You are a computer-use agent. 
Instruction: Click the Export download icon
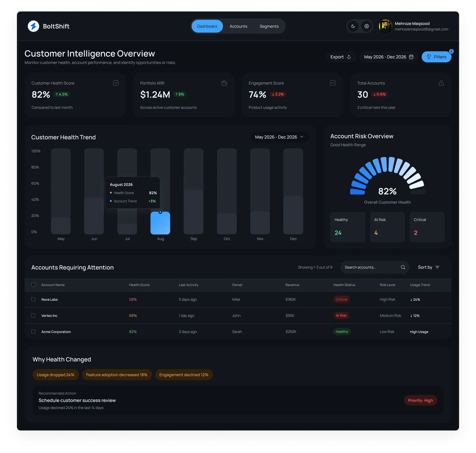[x=349, y=57]
